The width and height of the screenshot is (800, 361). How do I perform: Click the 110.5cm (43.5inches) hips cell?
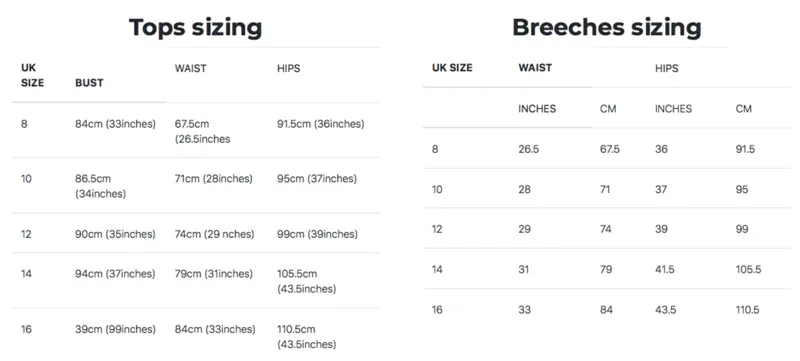tap(307, 337)
